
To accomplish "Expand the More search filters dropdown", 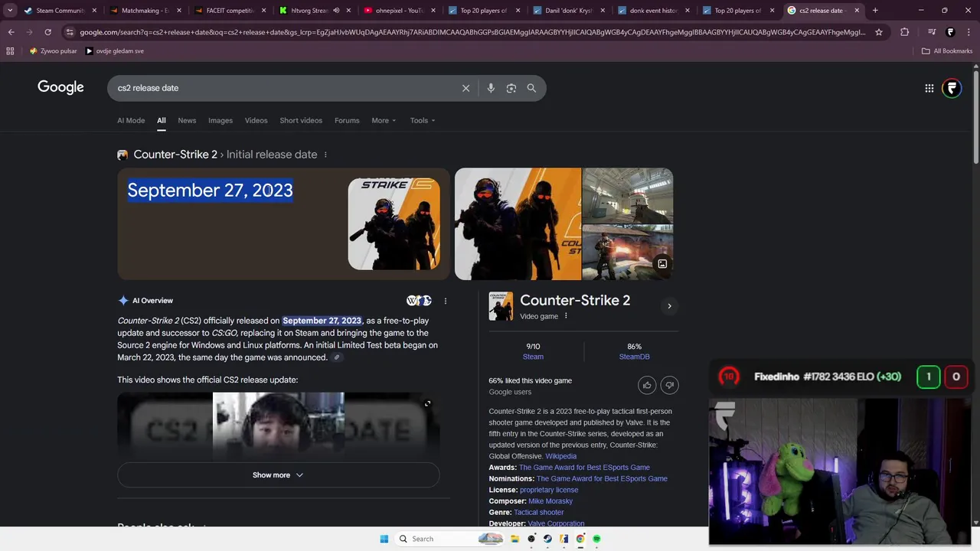I will [x=384, y=120].
